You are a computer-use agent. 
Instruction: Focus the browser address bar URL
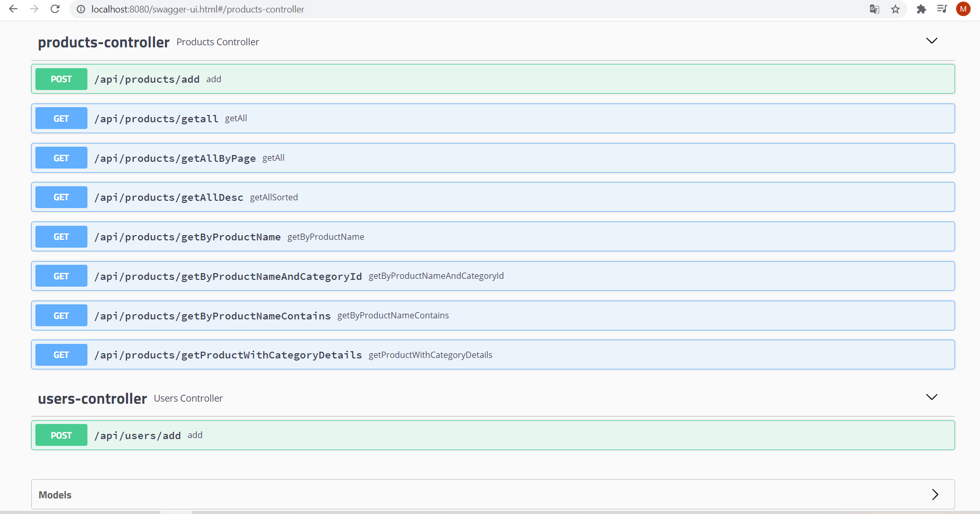198,9
